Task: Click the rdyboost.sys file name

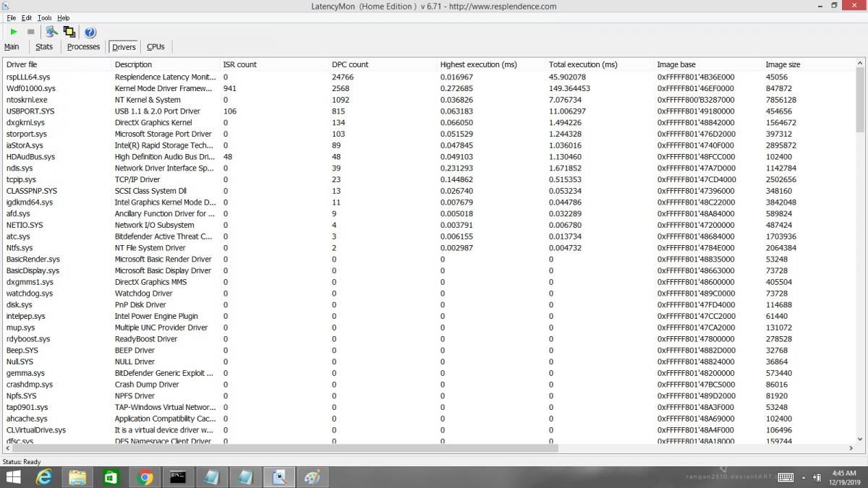Action: tap(28, 339)
